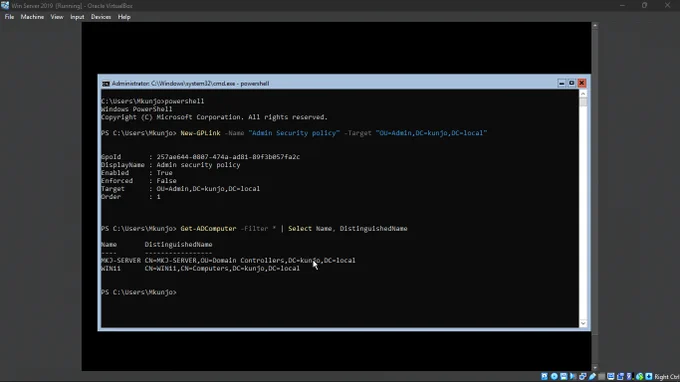Click the mouse integration icon in VirtualBox status bar
The height and width of the screenshot is (382, 680).
pyautogui.click(x=640, y=376)
